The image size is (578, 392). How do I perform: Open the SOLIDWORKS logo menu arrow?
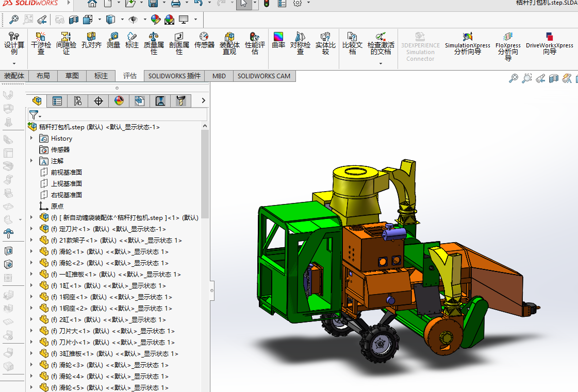69,3
